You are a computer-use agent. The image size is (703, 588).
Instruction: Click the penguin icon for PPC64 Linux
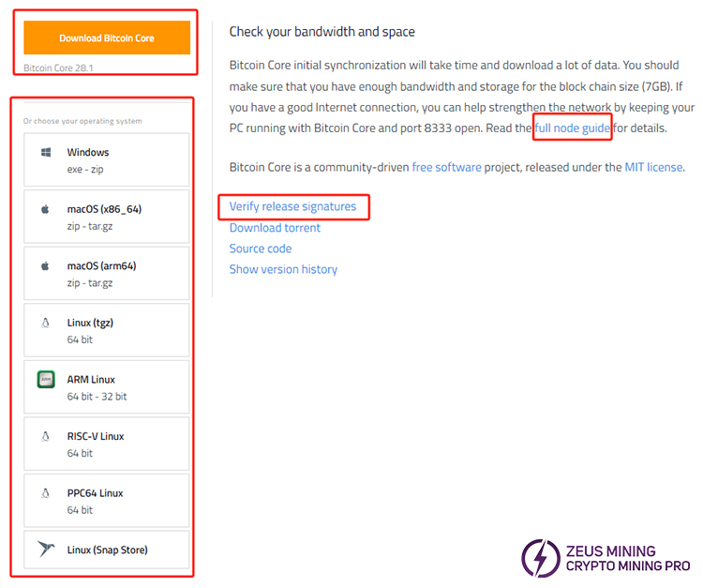point(45,493)
